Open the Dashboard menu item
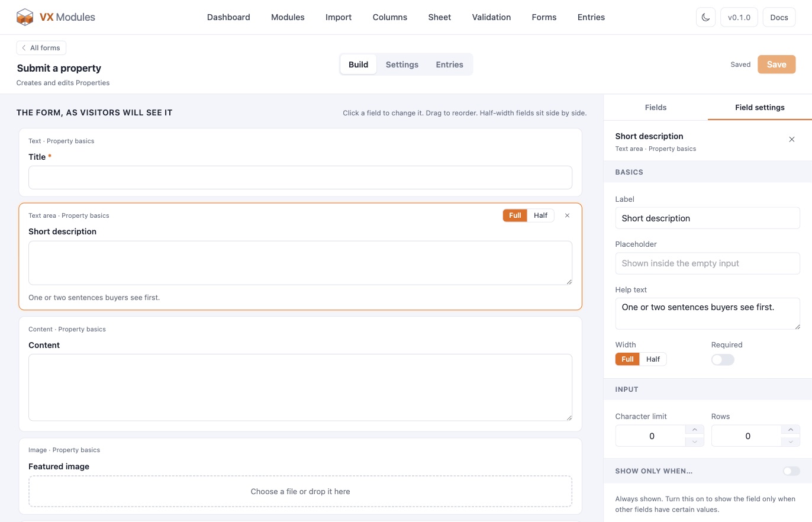 tap(228, 17)
